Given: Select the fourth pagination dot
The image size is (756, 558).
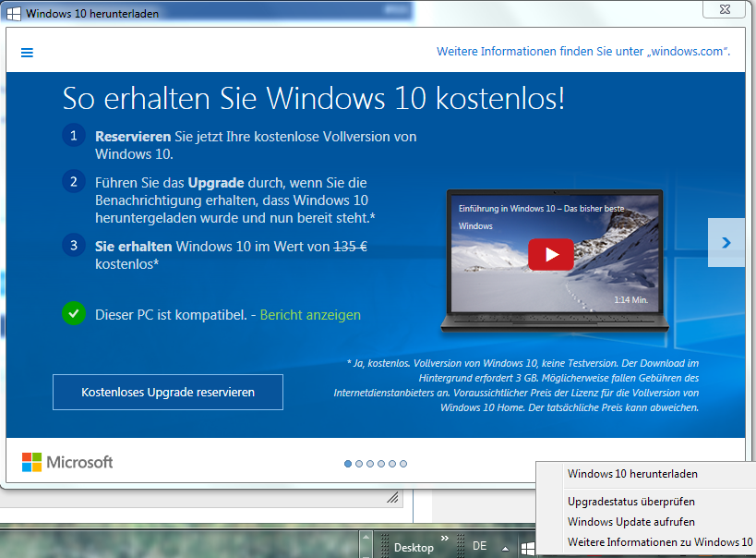Looking at the screenshot, I should point(381,464).
